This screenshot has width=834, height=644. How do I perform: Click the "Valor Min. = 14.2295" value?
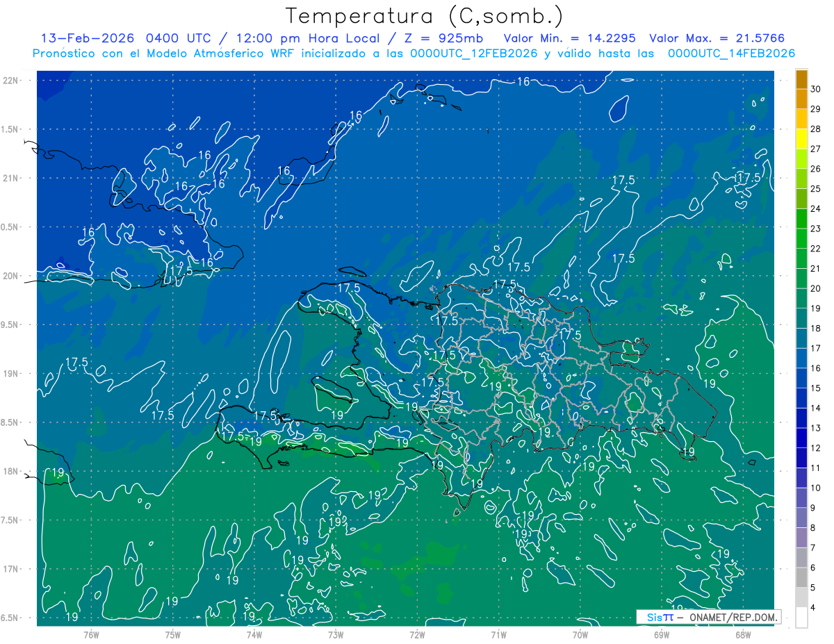click(571, 38)
